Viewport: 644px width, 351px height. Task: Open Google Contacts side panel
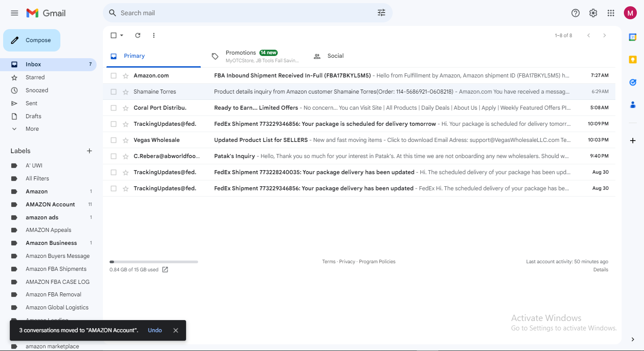(633, 105)
